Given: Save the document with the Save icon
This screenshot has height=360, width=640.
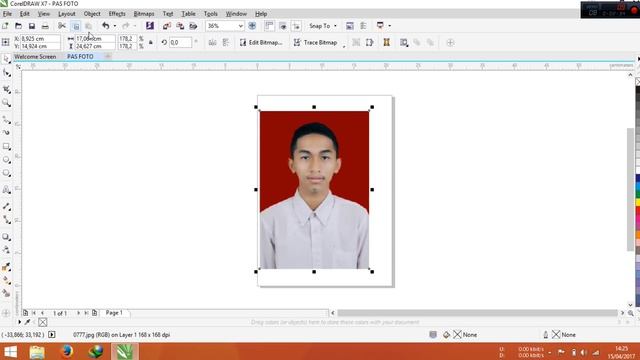Looking at the screenshot, I should (x=32, y=26).
